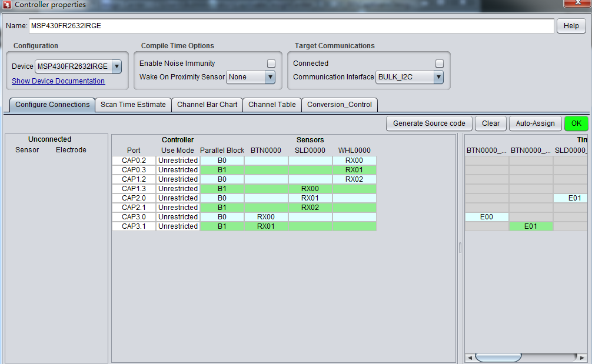Click the RX00 cell in SLD0000 column
This screenshot has height=364, width=592.
pyautogui.click(x=310, y=189)
